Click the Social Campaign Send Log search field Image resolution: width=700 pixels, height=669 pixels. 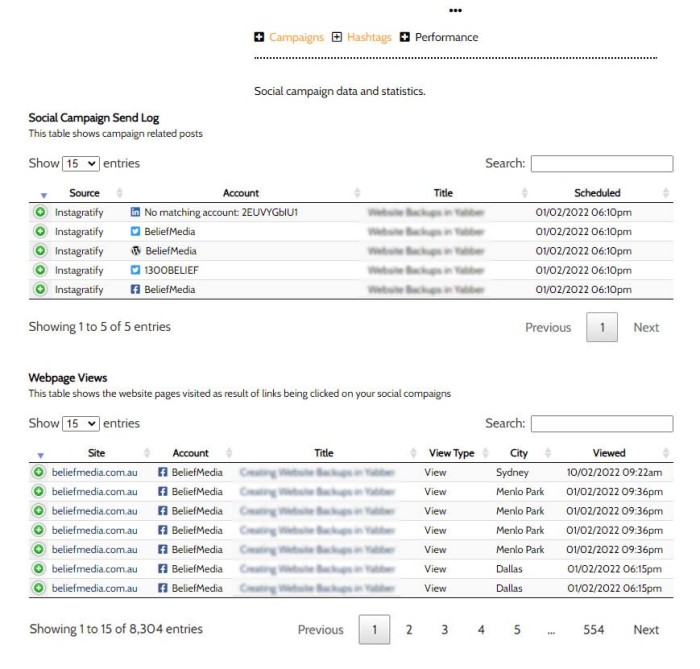601,164
